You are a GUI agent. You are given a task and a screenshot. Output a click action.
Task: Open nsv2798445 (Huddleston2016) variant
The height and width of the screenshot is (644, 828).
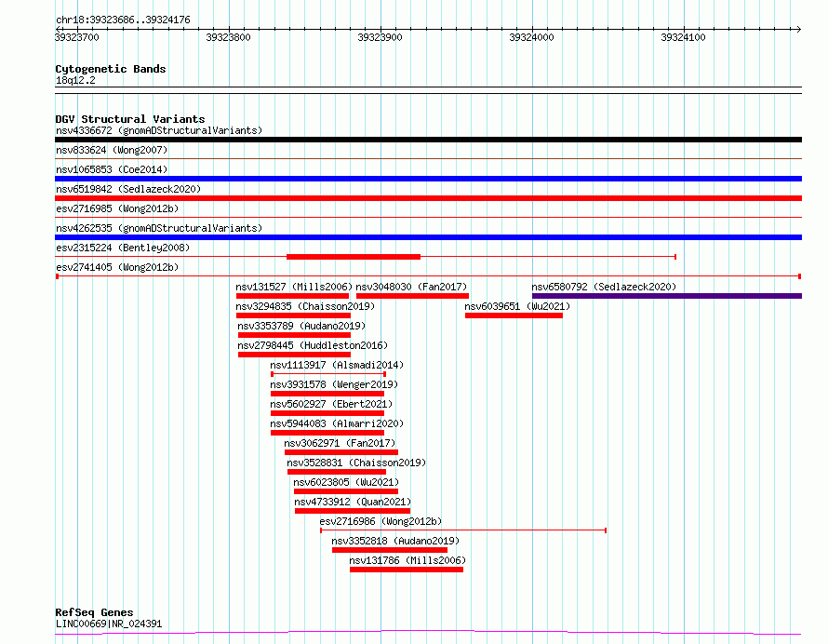tap(313, 345)
